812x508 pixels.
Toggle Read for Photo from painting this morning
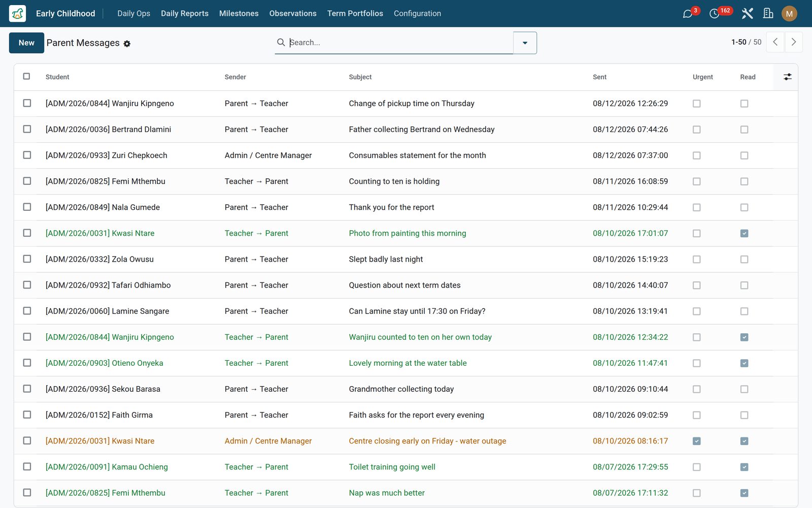pyautogui.click(x=744, y=233)
